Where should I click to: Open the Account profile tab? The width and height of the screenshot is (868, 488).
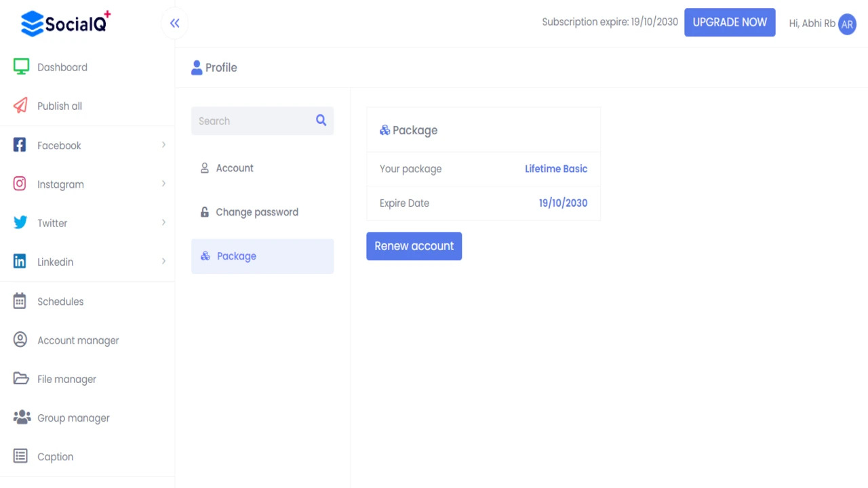[x=235, y=168]
